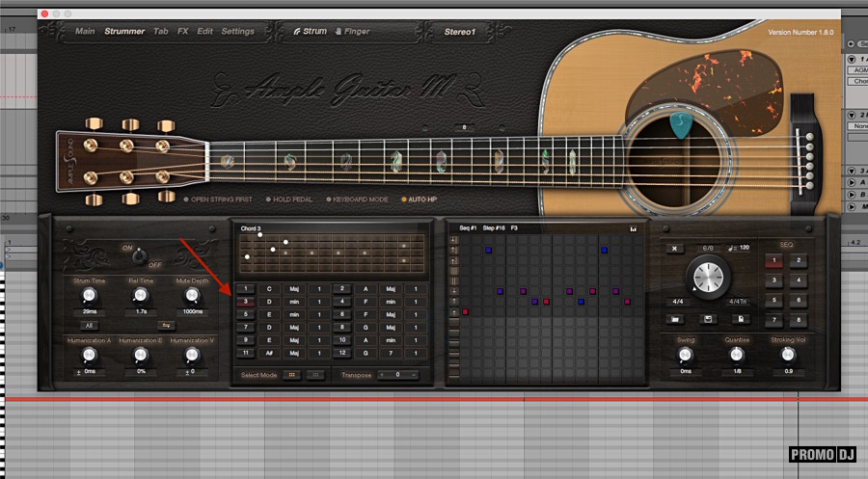The width and height of the screenshot is (868, 479).
Task: Flip the strummer ON/OFF switch
Action: [139, 256]
